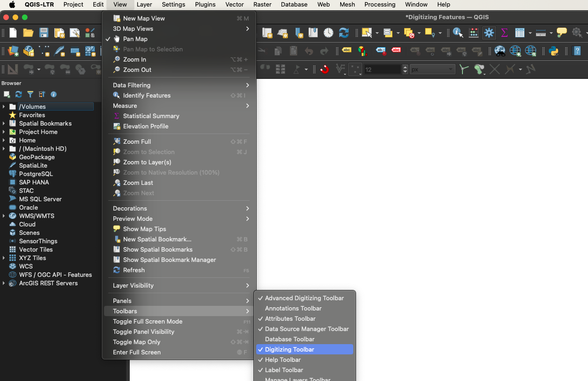Open the Layer menu in the menu bar
This screenshot has width=588, height=381.
tap(144, 4)
